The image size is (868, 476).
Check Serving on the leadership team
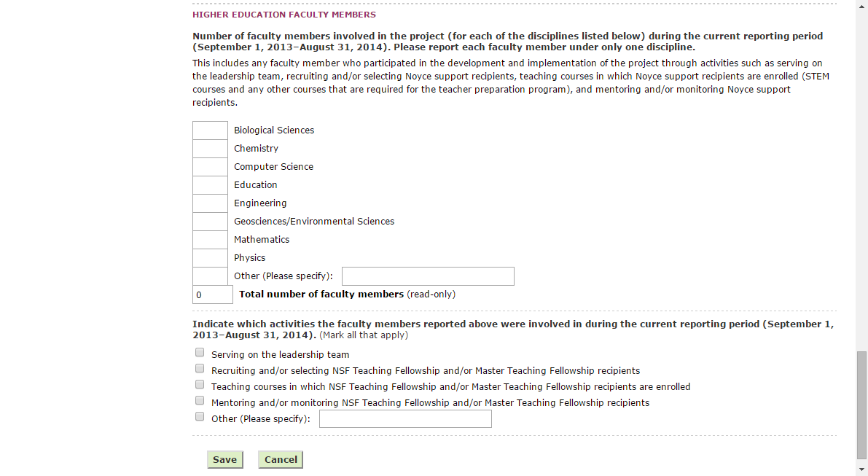pos(200,353)
